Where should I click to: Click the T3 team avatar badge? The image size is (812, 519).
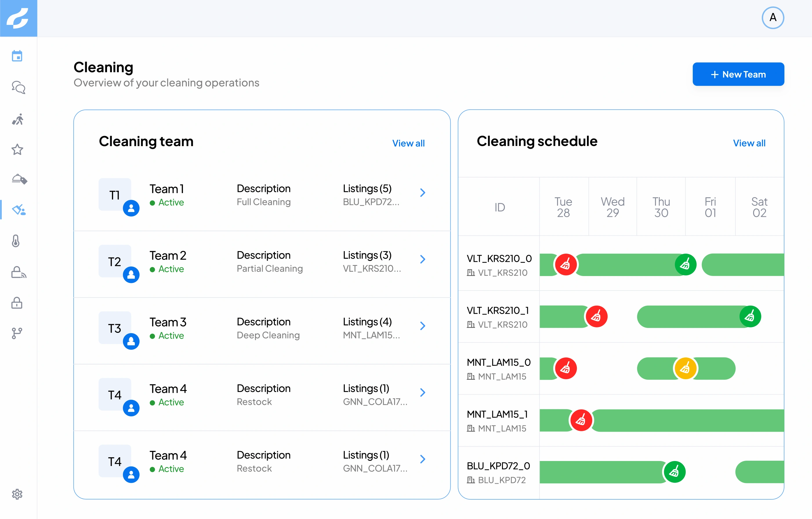click(x=115, y=328)
